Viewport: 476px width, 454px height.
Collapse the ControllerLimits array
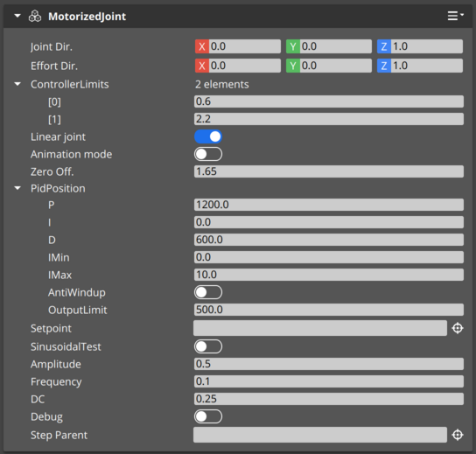coord(17,84)
